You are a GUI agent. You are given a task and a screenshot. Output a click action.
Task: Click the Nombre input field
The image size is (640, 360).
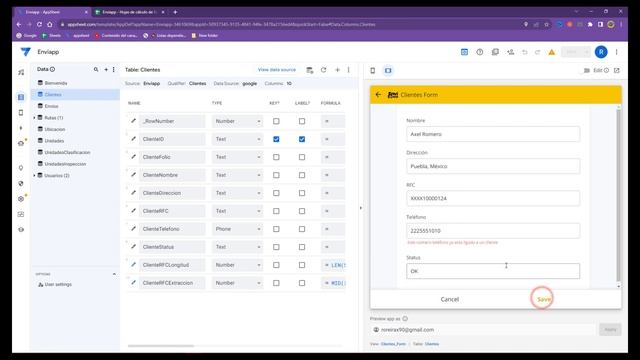493,134
